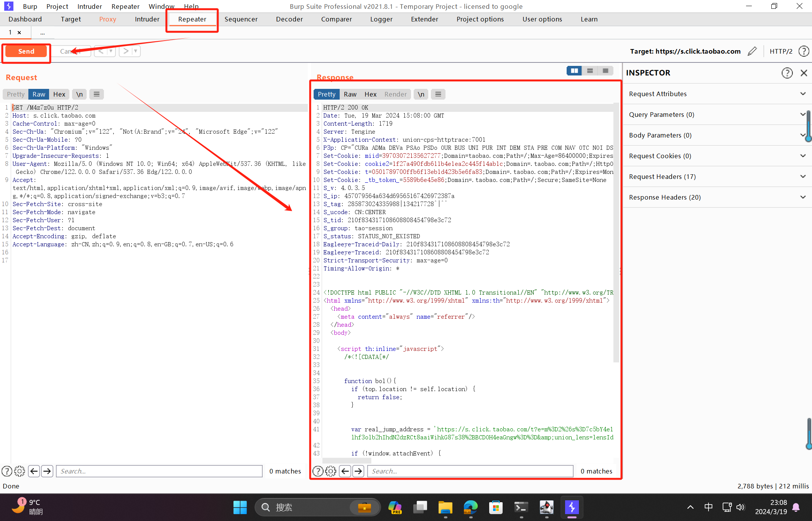Open the Project menu in menu bar

coord(57,7)
